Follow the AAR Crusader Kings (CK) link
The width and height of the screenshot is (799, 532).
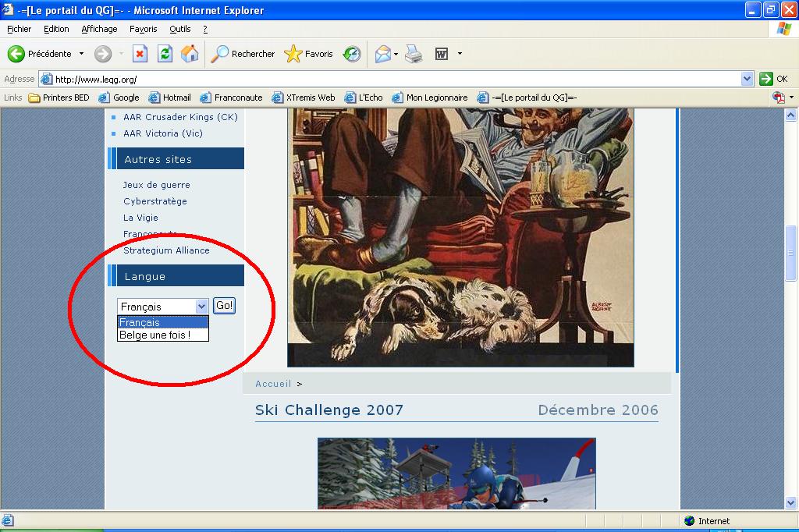(x=180, y=117)
